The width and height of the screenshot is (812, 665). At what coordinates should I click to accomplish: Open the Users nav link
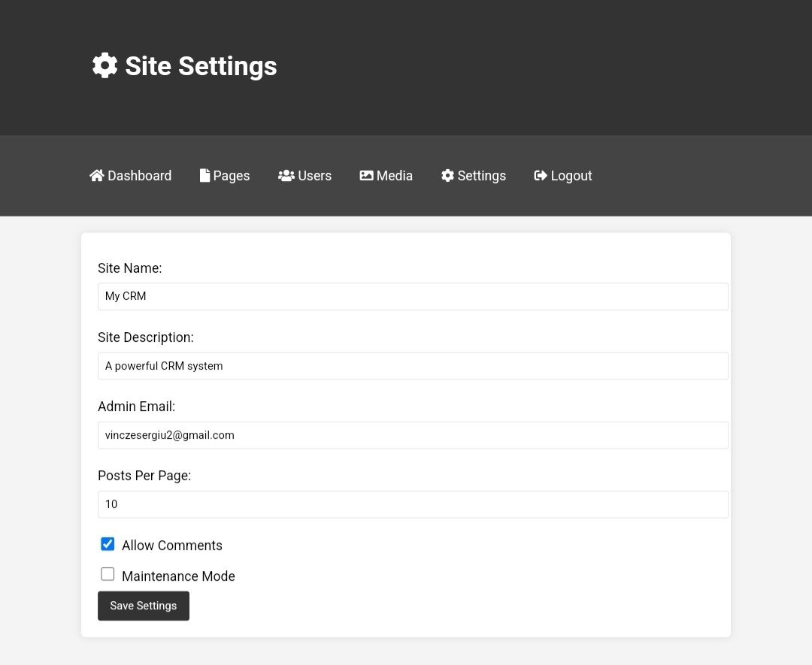tap(314, 176)
